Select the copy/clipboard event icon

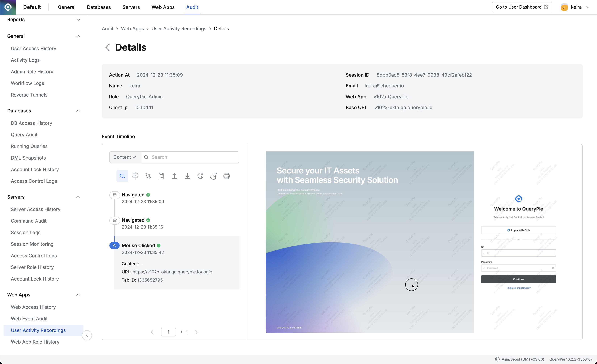161,176
